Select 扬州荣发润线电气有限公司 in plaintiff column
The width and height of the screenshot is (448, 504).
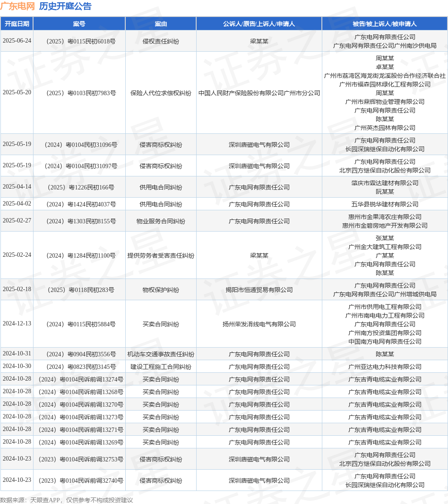(259, 324)
